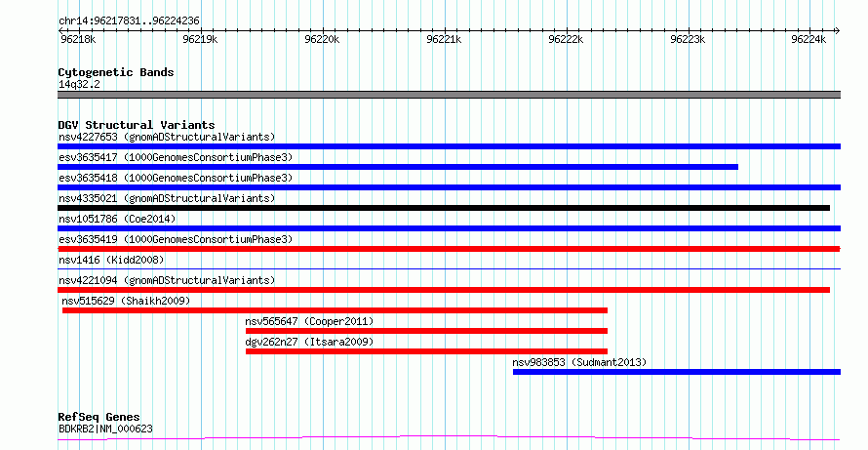Click the 14q32.2 band label
This screenshot has height=450, width=868.
tap(80, 85)
